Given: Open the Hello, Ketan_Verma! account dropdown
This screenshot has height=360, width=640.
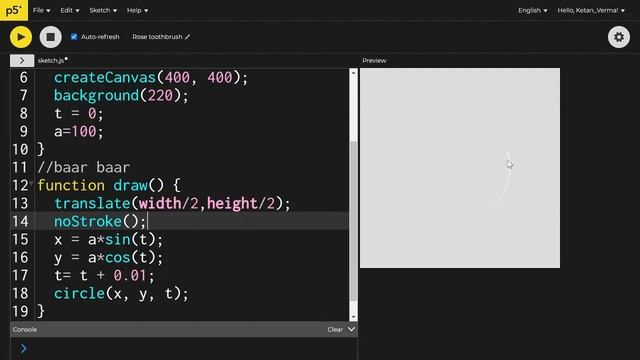Looking at the screenshot, I should tap(591, 10).
